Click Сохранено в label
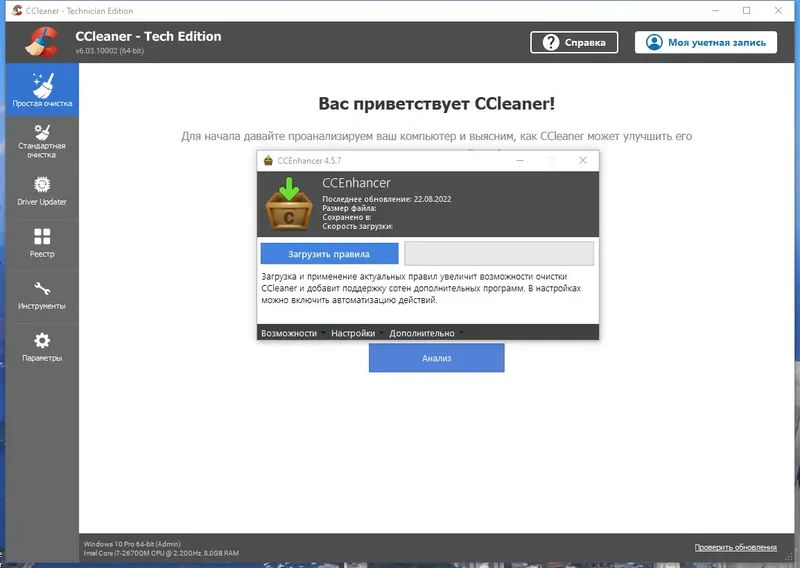The width and height of the screenshot is (800, 568). [x=346, y=217]
